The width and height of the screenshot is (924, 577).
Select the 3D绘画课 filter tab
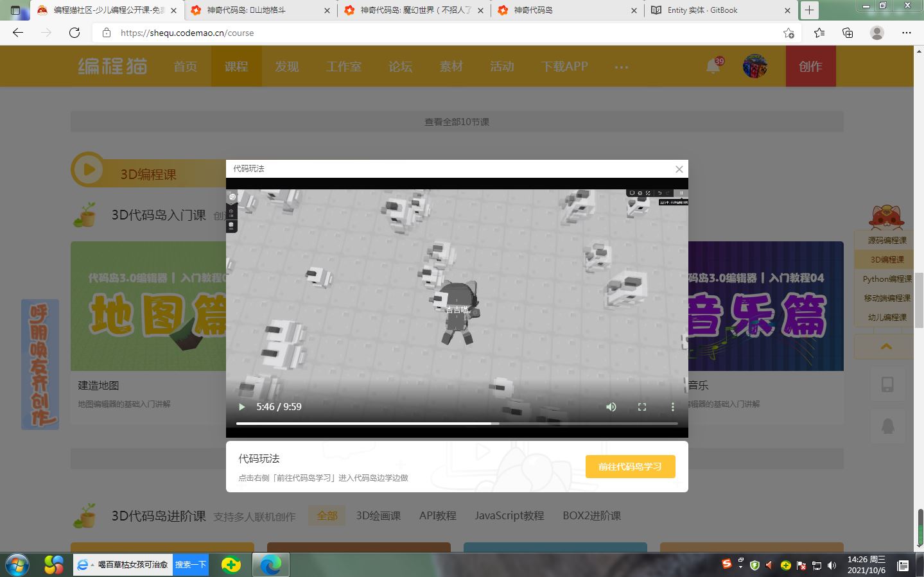(x=378, y=515)
